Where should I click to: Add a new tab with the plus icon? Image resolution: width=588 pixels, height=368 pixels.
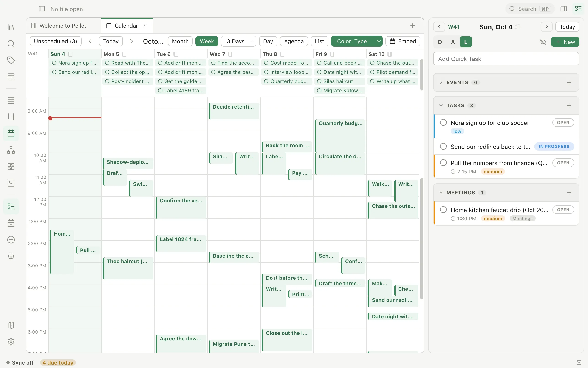(x=413, y=26)
